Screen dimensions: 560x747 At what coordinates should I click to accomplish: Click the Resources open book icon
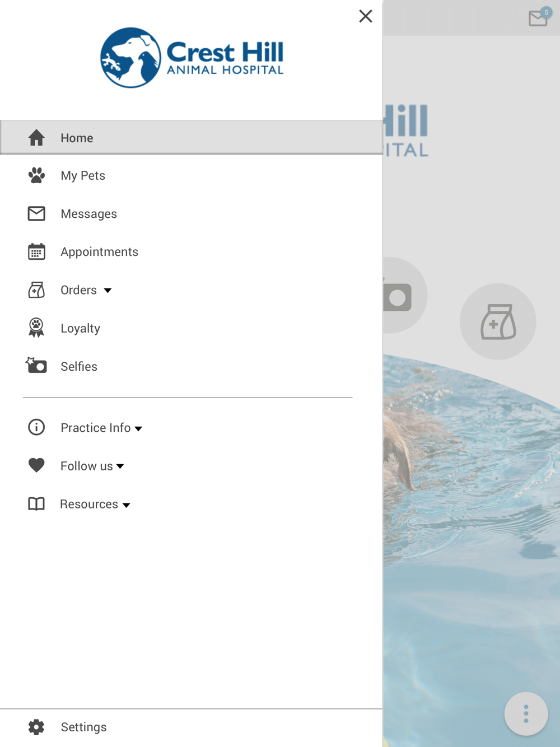(36, 504)
